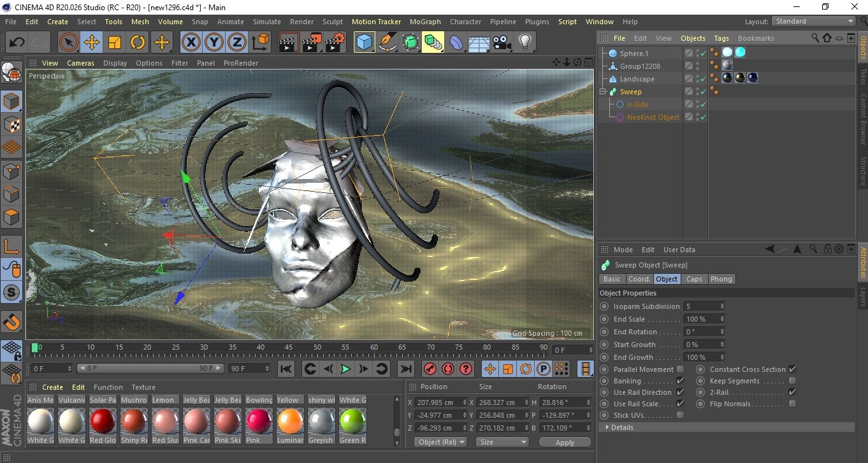
Task: Select the Landscape object
Action: point(637,79)
